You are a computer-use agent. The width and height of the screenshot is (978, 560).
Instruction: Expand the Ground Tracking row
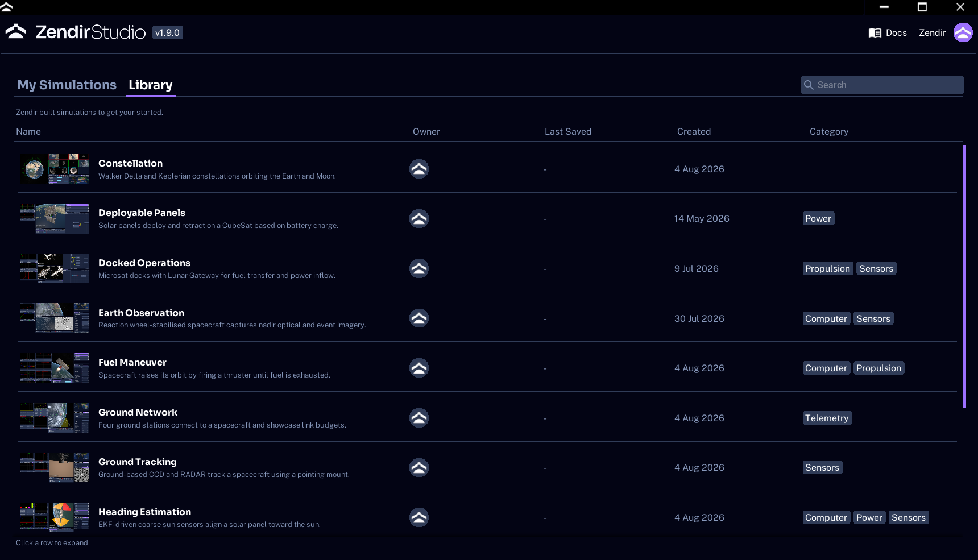click(x=487, y=467)
